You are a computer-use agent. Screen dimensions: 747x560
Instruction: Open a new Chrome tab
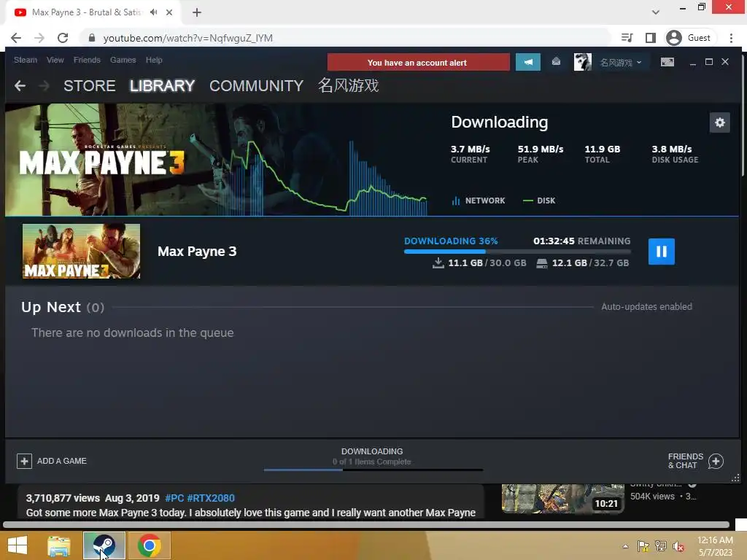197,12
